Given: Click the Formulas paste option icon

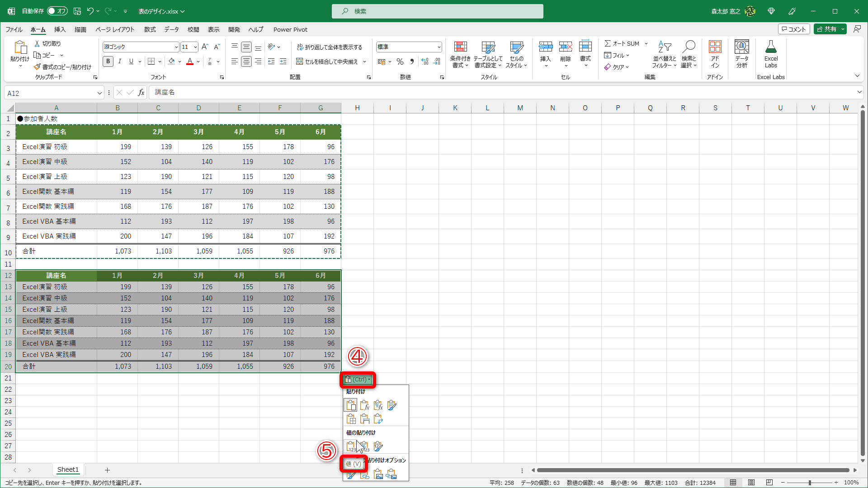Looking at the screenshot, I should tap(364, 405).
